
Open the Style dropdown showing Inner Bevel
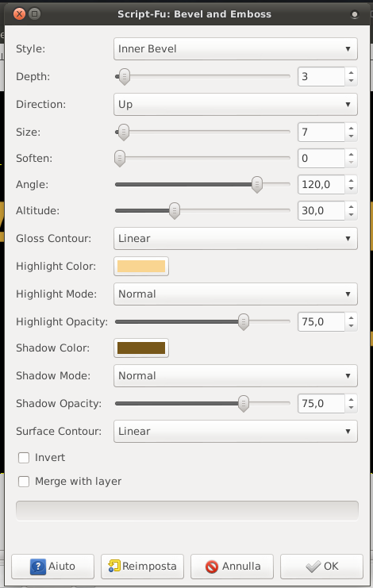point(236,48)
